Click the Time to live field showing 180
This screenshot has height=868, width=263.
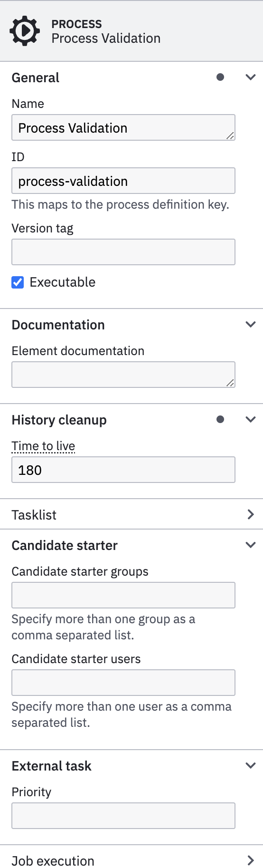(123, 470)
